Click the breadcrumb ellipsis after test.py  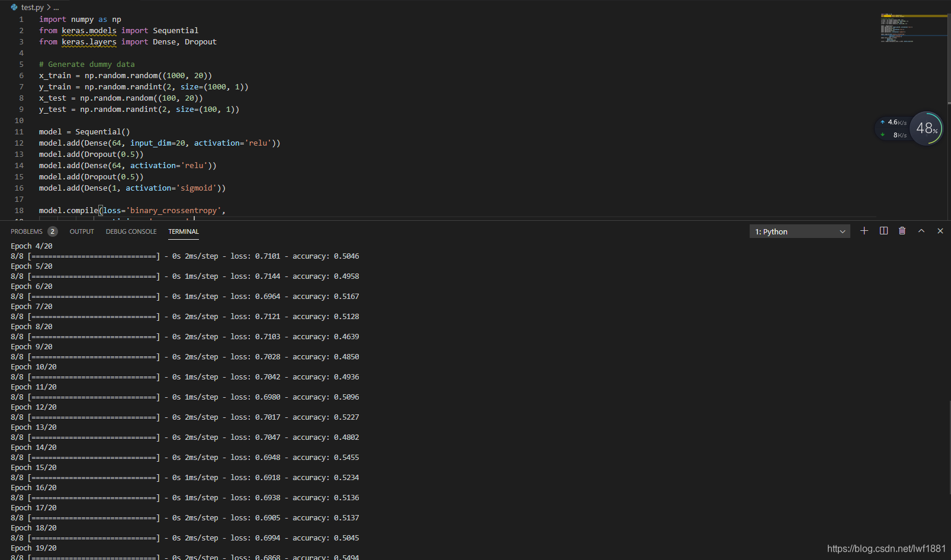[x=56, y=7]
